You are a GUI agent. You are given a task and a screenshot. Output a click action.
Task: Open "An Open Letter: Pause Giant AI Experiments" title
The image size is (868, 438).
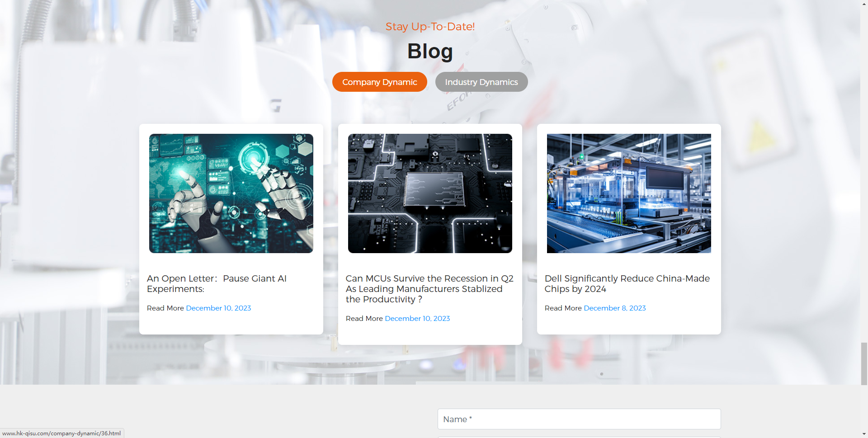click(217, 283)
